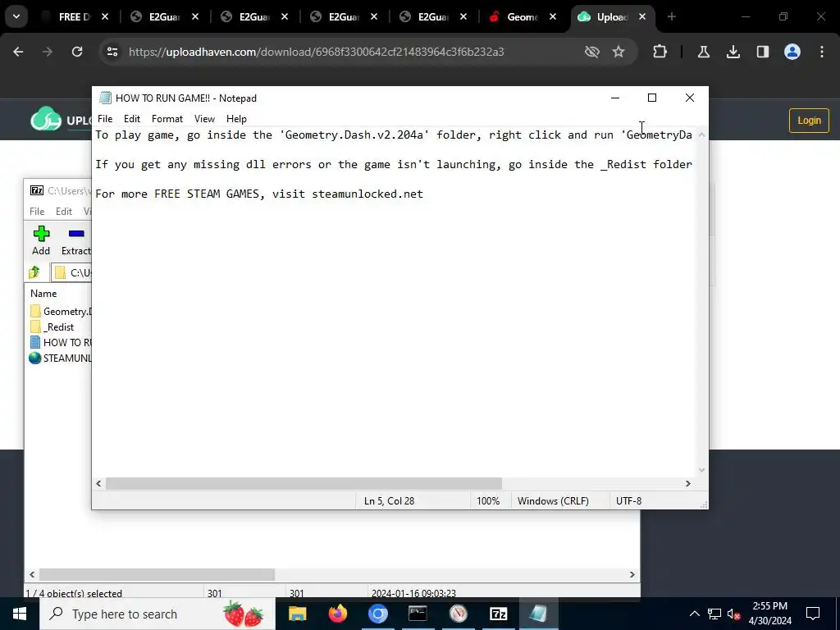Click Notepad vertical scroll down arrow
Image resolution: width=840 pixels, height=630 pixels.
click(702, 470)
